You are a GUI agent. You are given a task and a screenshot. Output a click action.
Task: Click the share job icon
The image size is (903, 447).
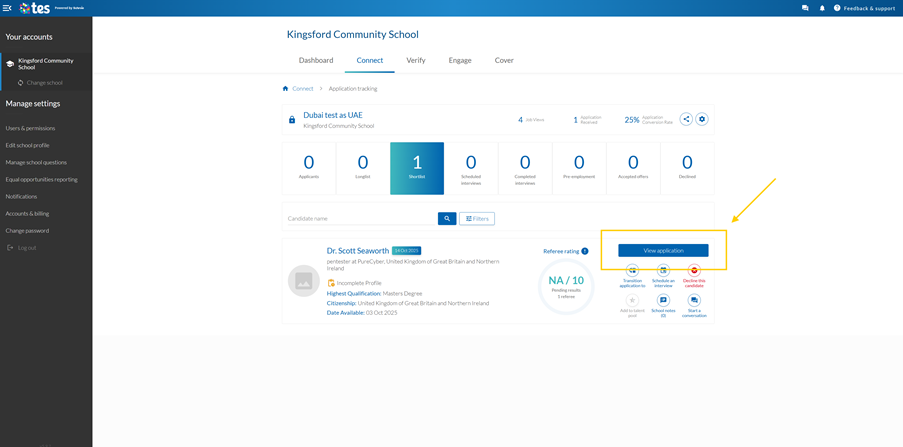tap(686, 119)
